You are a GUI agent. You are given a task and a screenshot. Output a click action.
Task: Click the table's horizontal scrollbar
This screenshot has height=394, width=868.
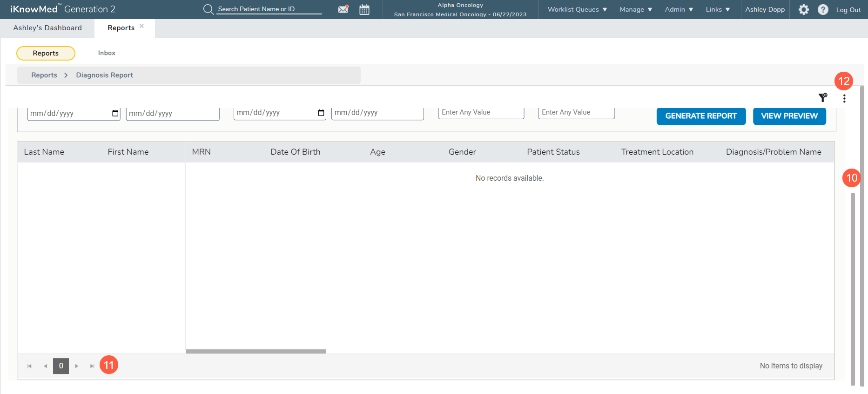click(x=256, y=351)
